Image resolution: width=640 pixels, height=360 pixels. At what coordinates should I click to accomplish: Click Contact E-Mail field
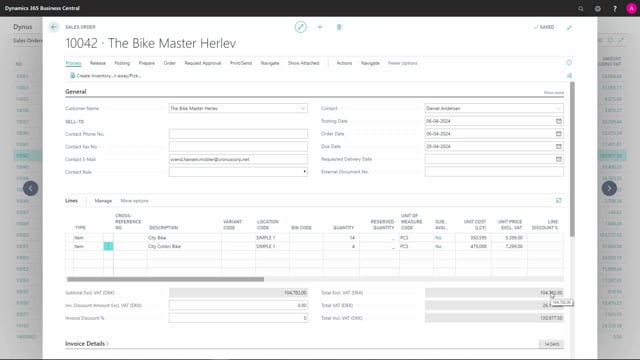point(238,159)
